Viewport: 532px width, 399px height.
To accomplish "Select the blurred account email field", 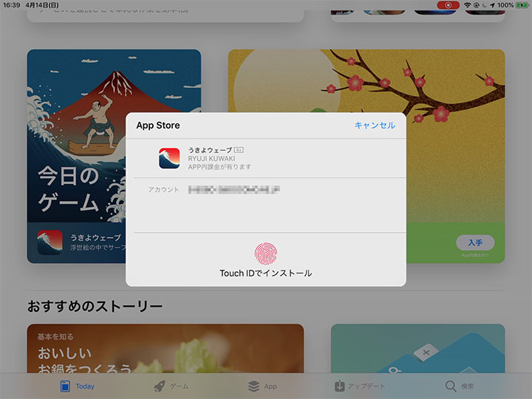I will click(233, 190).
